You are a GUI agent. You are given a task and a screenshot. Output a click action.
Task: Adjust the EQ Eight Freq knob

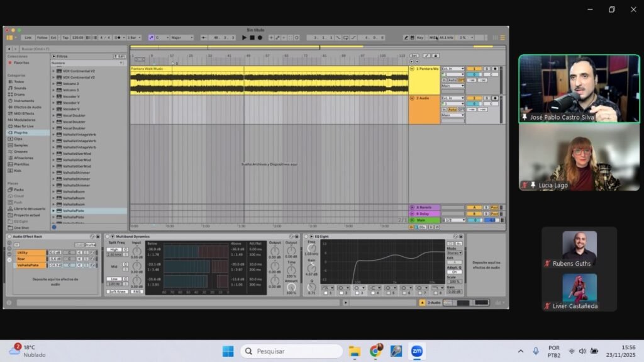(x=312, y=248)
